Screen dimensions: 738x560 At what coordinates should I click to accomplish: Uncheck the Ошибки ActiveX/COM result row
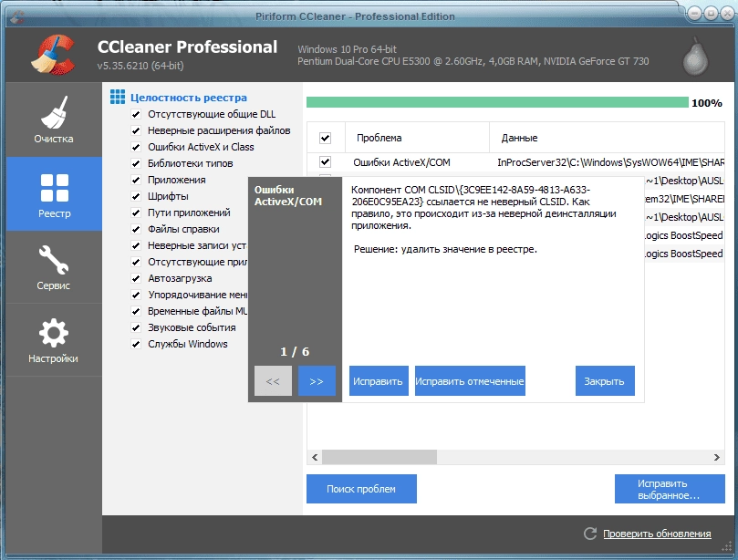tap(326, 161)
